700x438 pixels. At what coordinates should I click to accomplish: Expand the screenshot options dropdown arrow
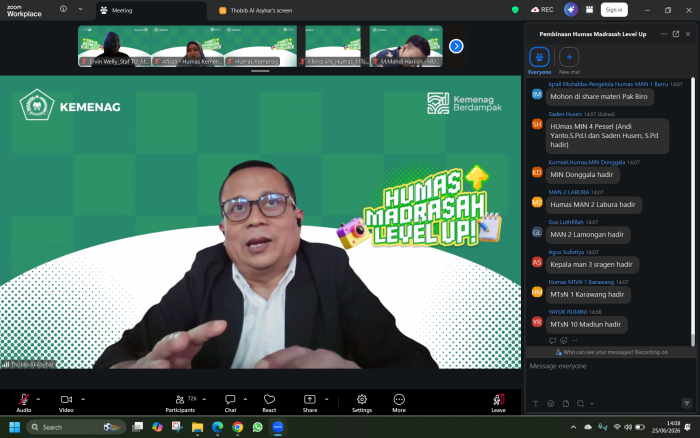pos(592,404)
